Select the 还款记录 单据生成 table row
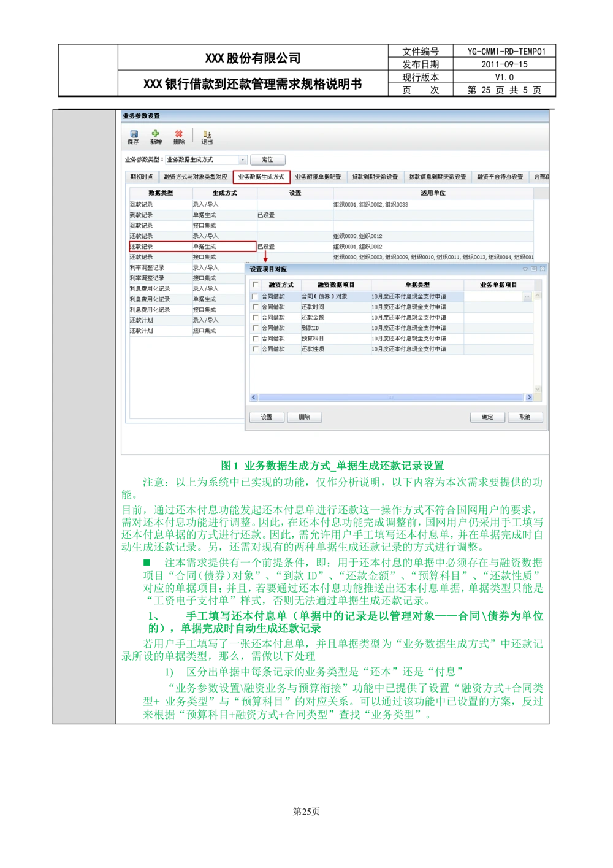This screenshot has height=868, width=613. click(x=192, y=247)
